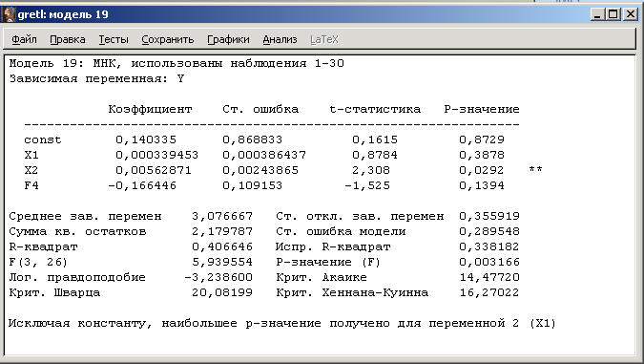Click Hannan-Quinn value 16,27022
This screenshot has width=644, height=364.
[489, 292]
